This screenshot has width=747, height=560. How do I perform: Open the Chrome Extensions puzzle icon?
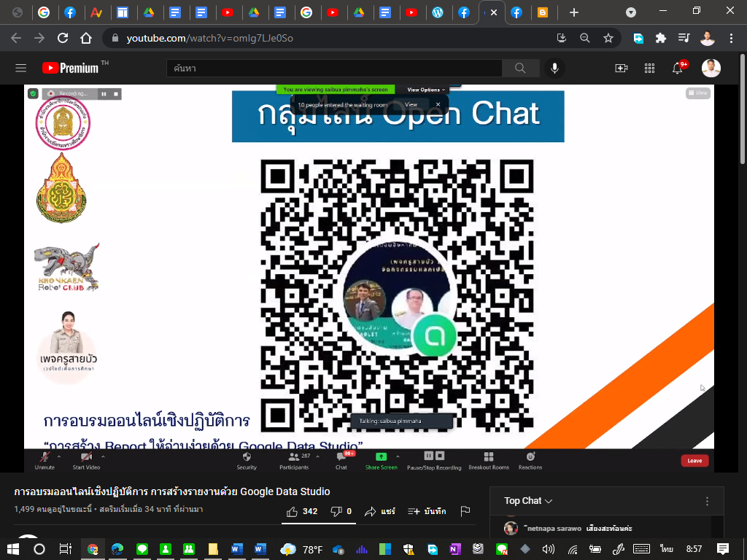click(661, 38)
